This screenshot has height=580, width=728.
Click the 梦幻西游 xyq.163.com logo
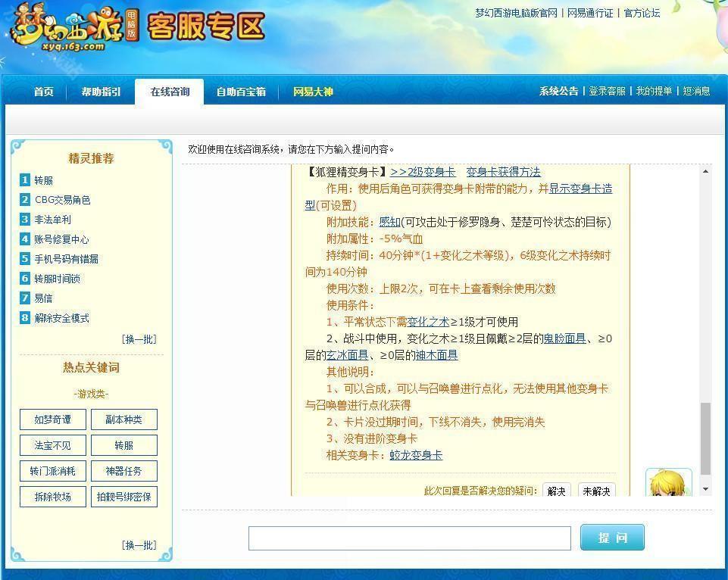[74, 29]
